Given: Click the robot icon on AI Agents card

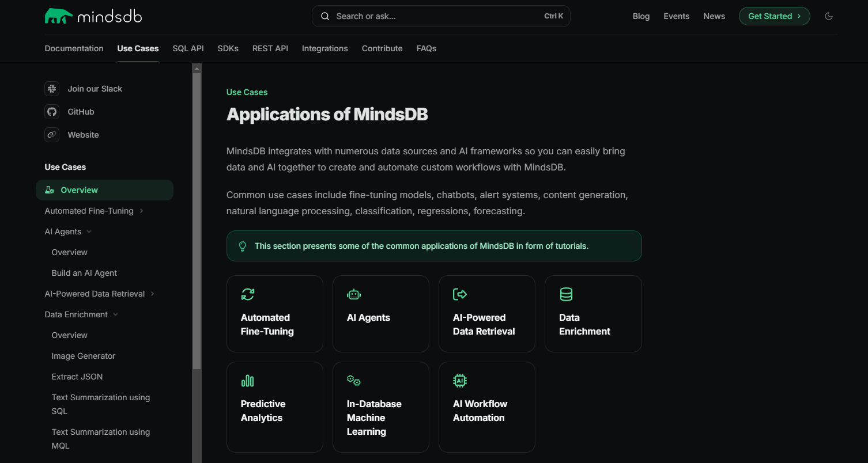Looking at the screenshot, I should pos(354,294).
